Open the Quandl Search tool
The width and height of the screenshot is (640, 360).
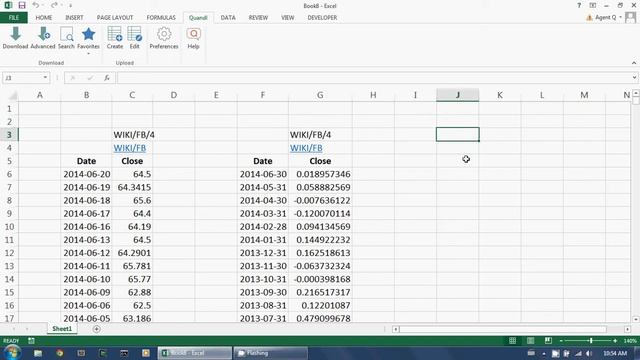66,38
